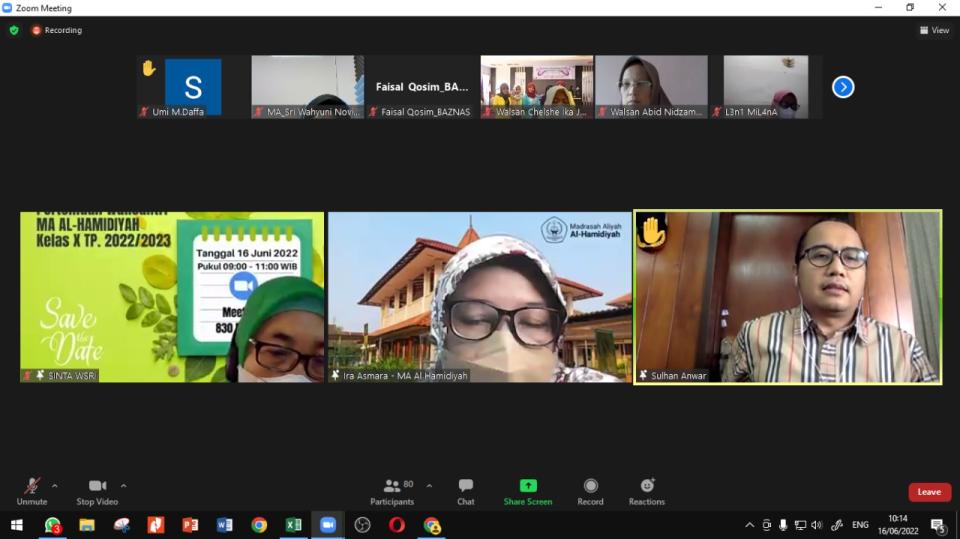Open WhatsApp from the taskbar

pyautogui.click(x=52, y=525)
